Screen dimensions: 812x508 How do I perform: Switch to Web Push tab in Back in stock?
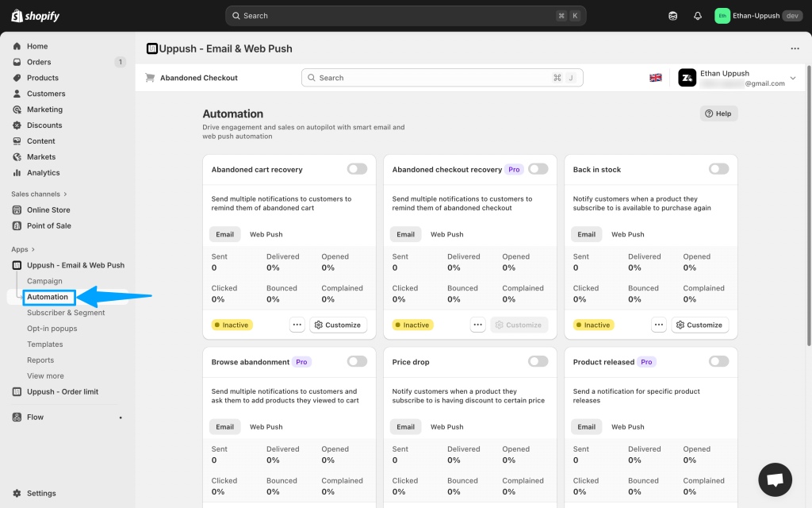tap(627, 234)
